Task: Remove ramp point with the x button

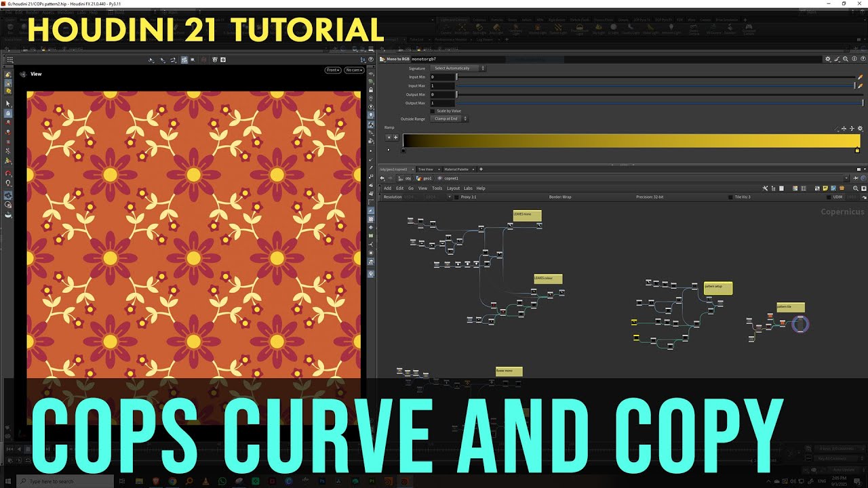Action: [389, 138]
